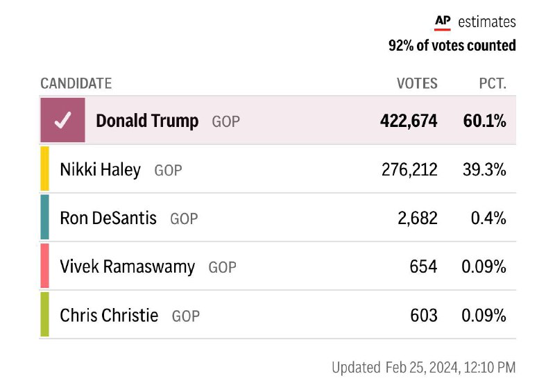555x392 pixels.
Task: Select the Donald Trump candidate name
Action: [x=147, y=121]
